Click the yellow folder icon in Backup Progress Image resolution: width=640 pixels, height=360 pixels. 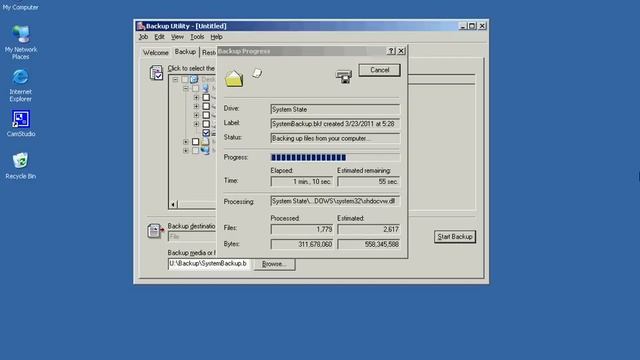pyautogui.click(x=234, y=78)
